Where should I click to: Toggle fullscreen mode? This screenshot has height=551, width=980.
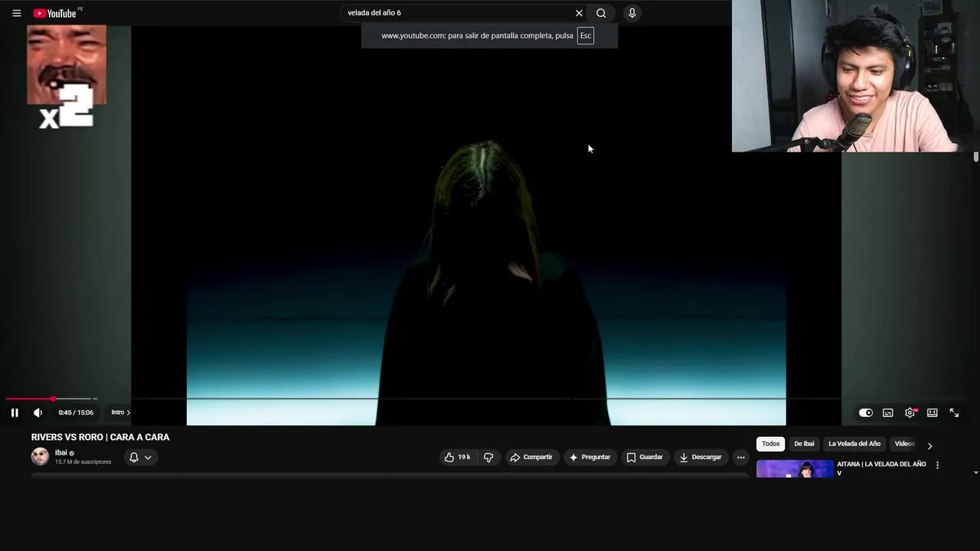(954, 412)
